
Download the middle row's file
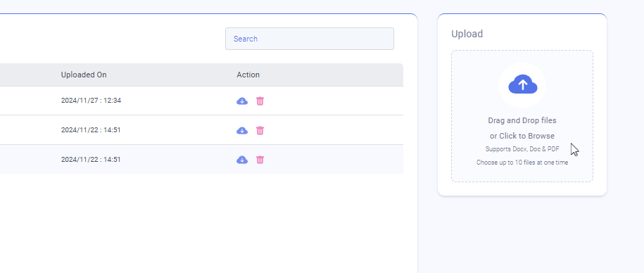pyautogui.click(x=242, y=131)
